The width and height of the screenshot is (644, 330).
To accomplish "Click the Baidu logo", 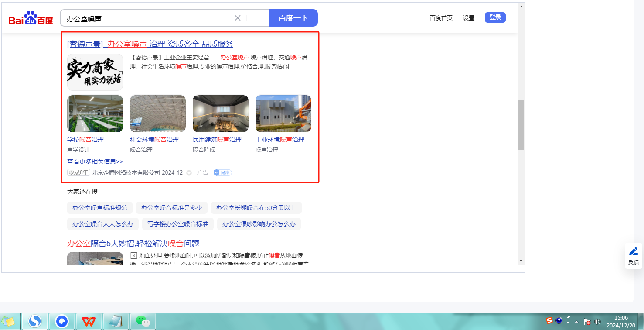I will 31,18.
